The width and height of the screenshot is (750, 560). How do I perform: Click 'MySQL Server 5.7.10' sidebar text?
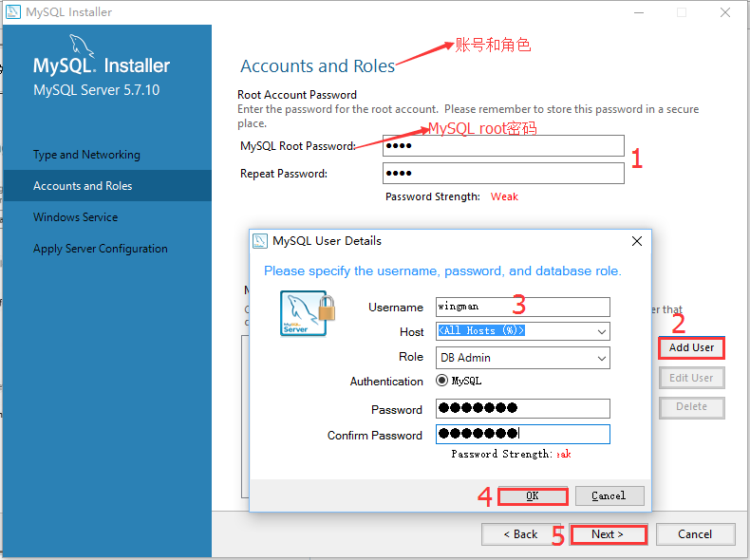pos(96,90)
